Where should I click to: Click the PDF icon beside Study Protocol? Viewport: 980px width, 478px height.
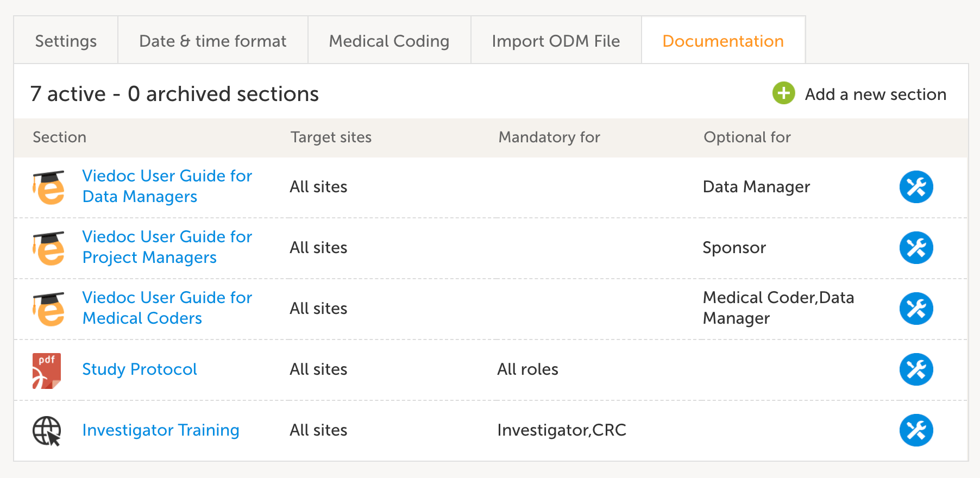click(x=47, y=370)
